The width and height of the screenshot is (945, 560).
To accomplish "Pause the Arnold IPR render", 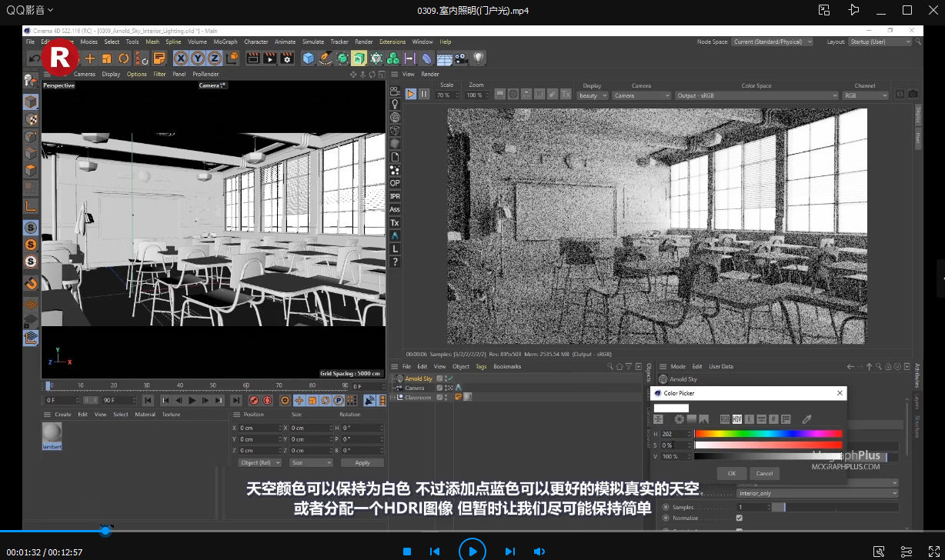I will pyautogui.click(x=424, y=94).
